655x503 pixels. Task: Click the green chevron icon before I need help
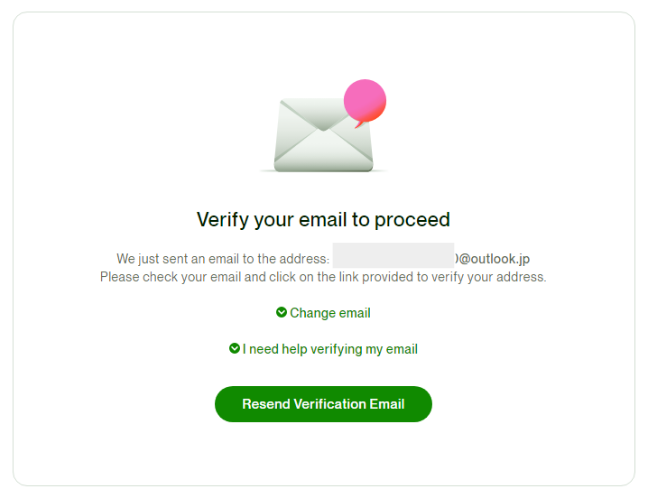point(234,348)
